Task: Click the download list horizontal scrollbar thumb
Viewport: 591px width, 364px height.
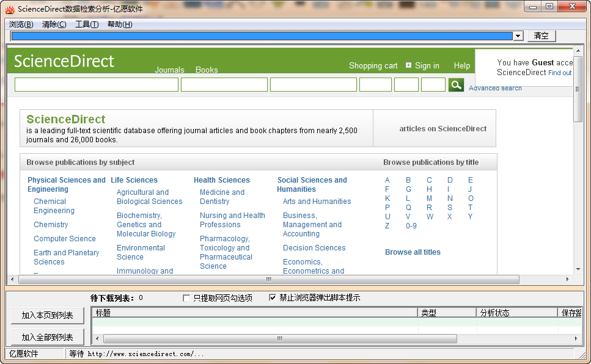Action: point(280,338)
